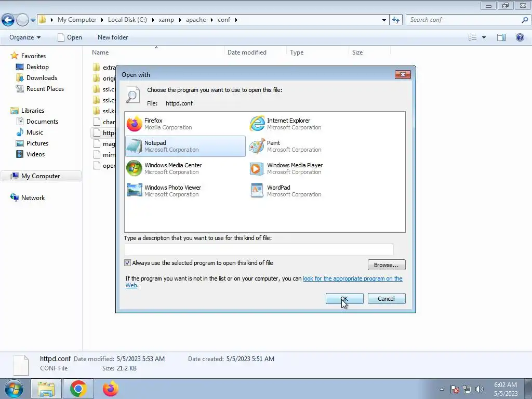
Task: Click the search magnifier icon
Action: click(x=525, y=20)
